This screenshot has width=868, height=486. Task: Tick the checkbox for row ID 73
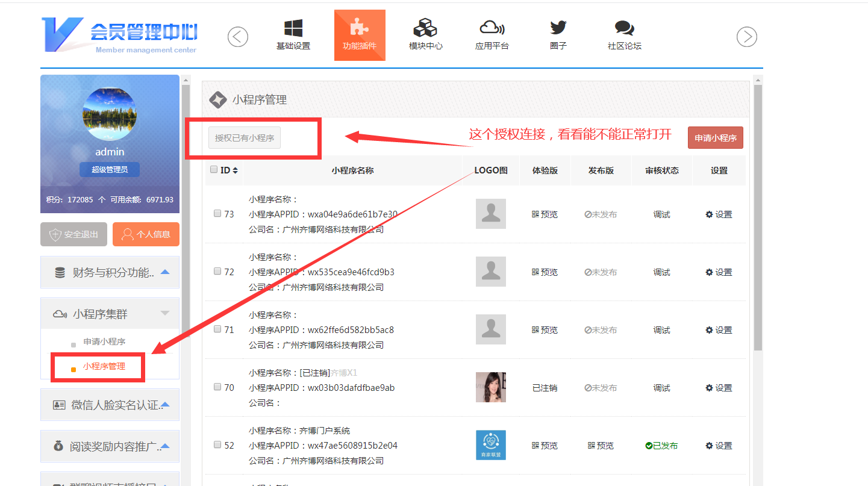pyautogui.click(x=217, y=213)
